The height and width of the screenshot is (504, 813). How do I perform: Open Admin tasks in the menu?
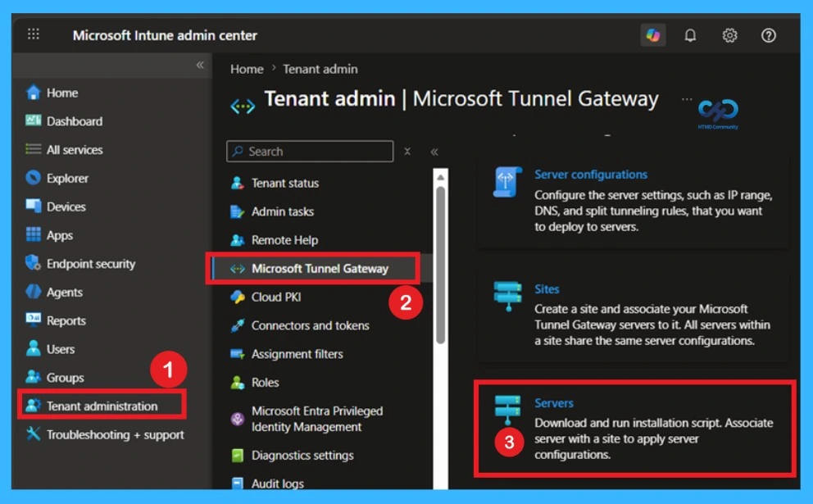click(x=283, y=211)
